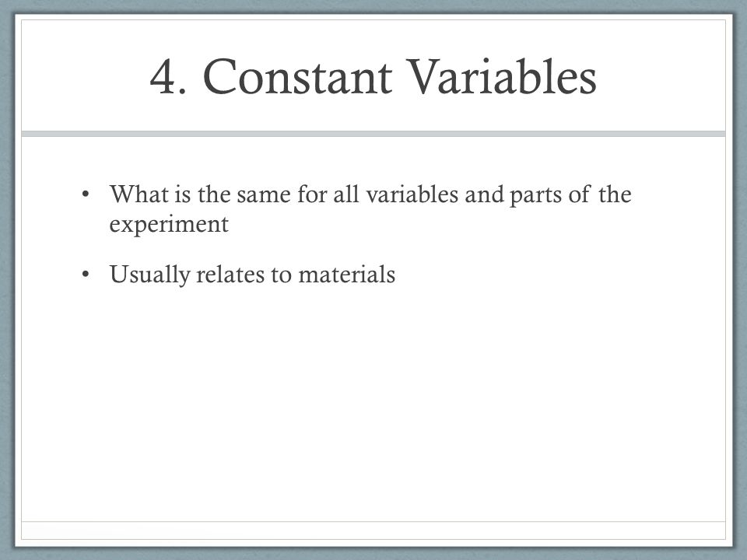Select the first bullet point marker
This screenshot has width=747, height=560.
pos(86,194)
